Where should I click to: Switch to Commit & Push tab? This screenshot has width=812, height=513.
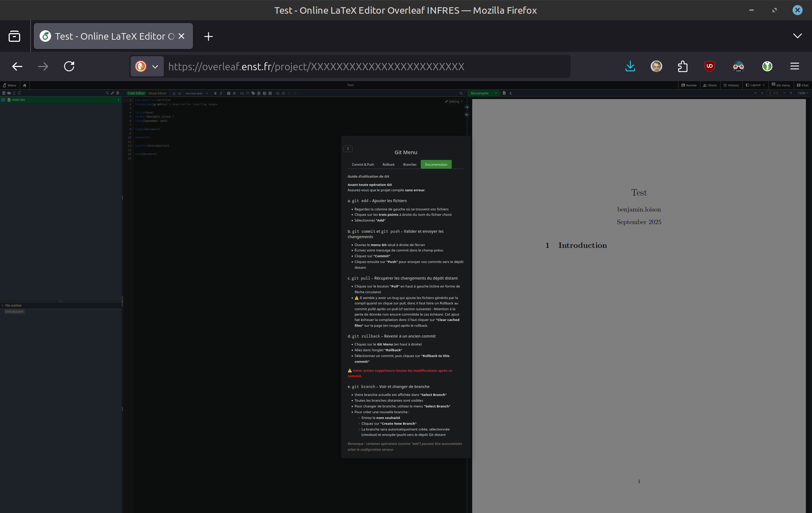[363, 165]
